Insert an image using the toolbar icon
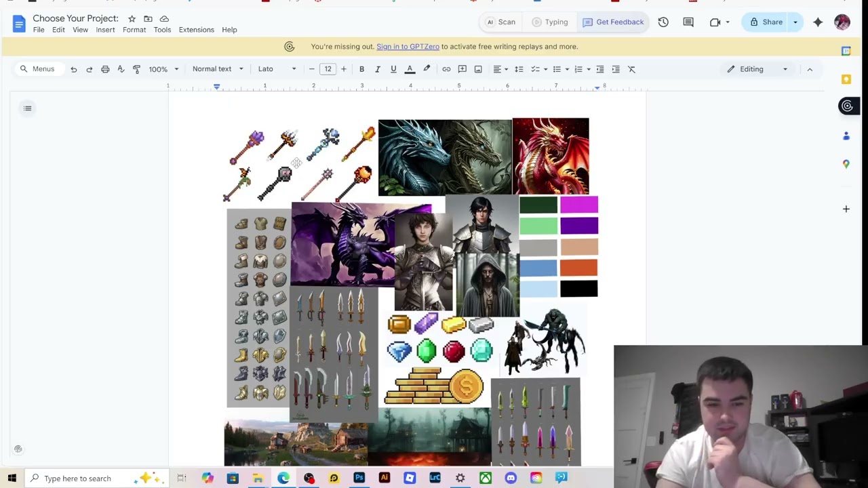The image size is (868, 488). [478, 69]
